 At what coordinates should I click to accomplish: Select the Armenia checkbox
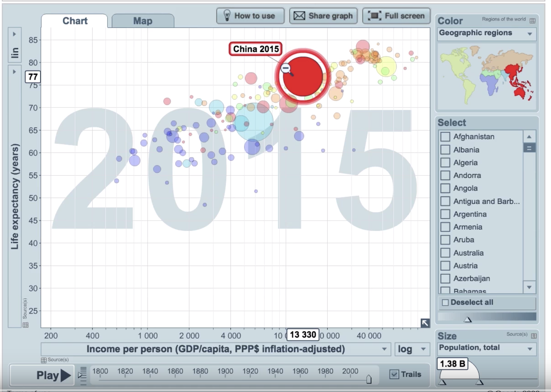(x=445, y=227)
